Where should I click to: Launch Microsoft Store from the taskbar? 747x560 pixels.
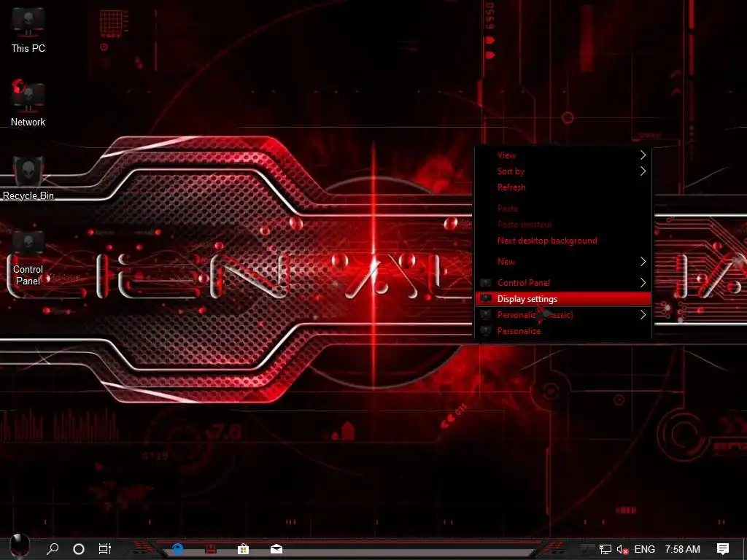click(244, 549)
